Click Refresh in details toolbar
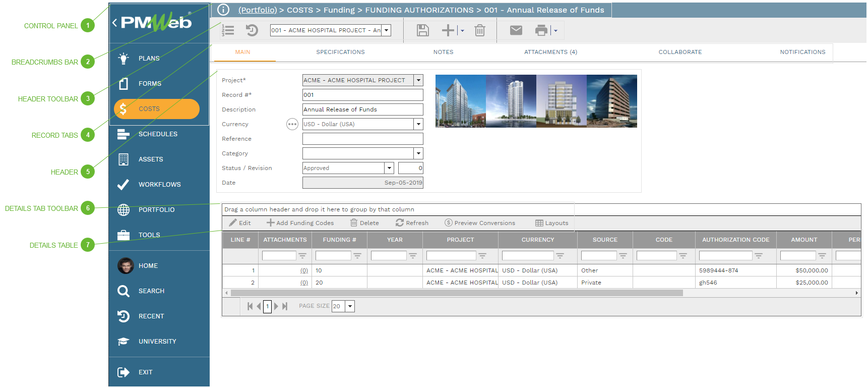Image resolution: width=868 pixels, height=388 pixels. tap(412, 223)
